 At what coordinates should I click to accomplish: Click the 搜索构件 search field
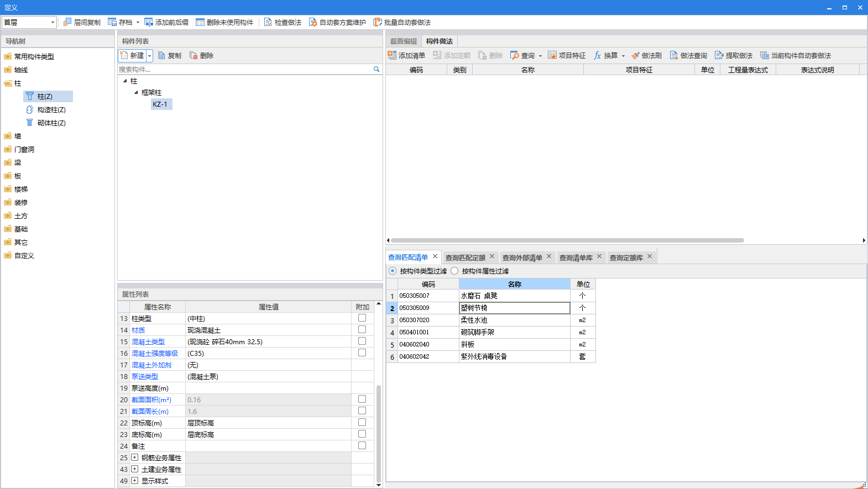[245, 69]
